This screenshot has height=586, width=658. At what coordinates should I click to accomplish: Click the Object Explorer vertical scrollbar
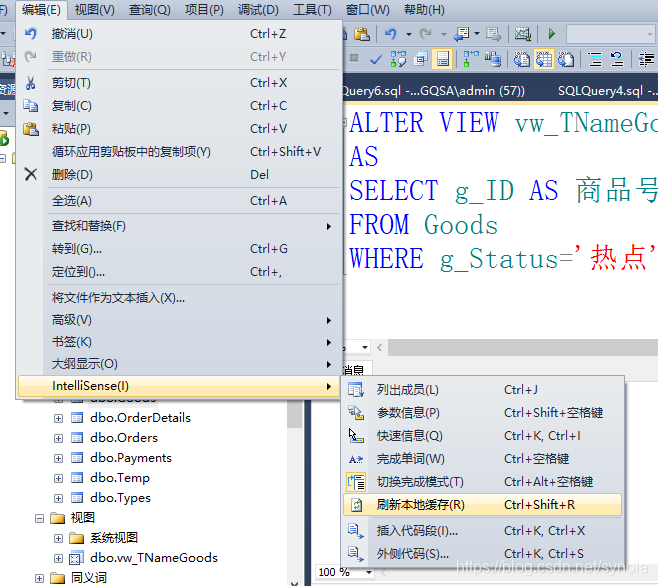point(295,491)
